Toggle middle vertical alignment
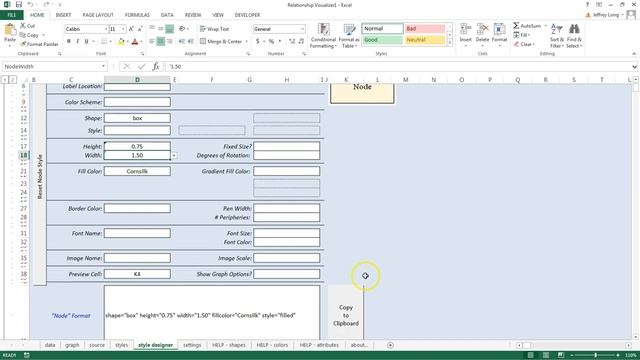This screenshot has height=360, width=640. pos(160,29)
